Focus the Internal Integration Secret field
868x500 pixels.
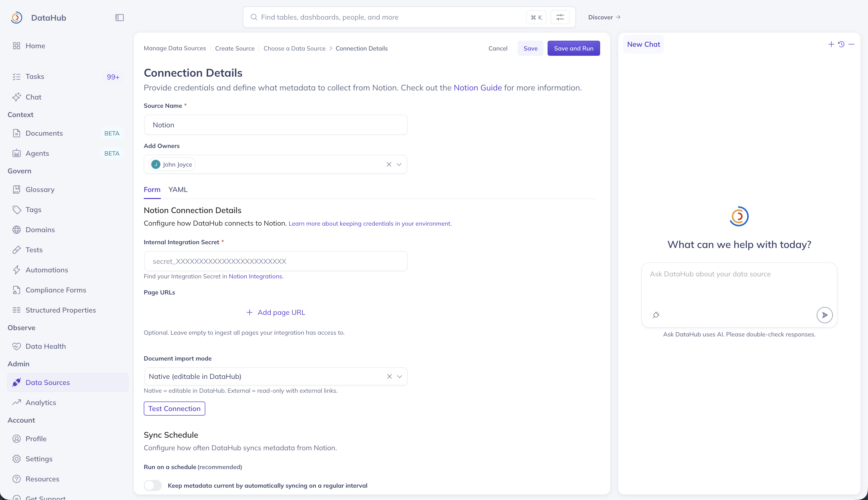tap(276, 261)
